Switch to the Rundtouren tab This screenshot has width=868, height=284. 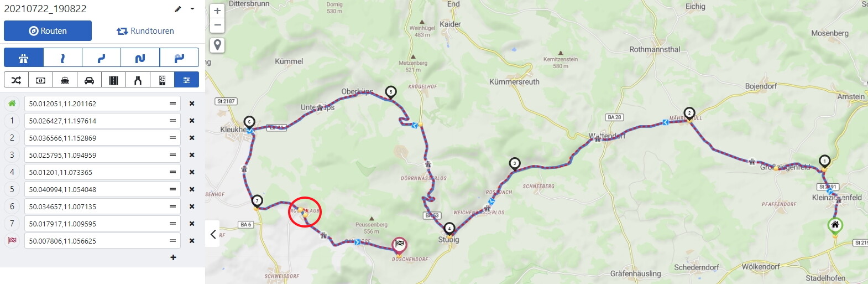(145, 31)
